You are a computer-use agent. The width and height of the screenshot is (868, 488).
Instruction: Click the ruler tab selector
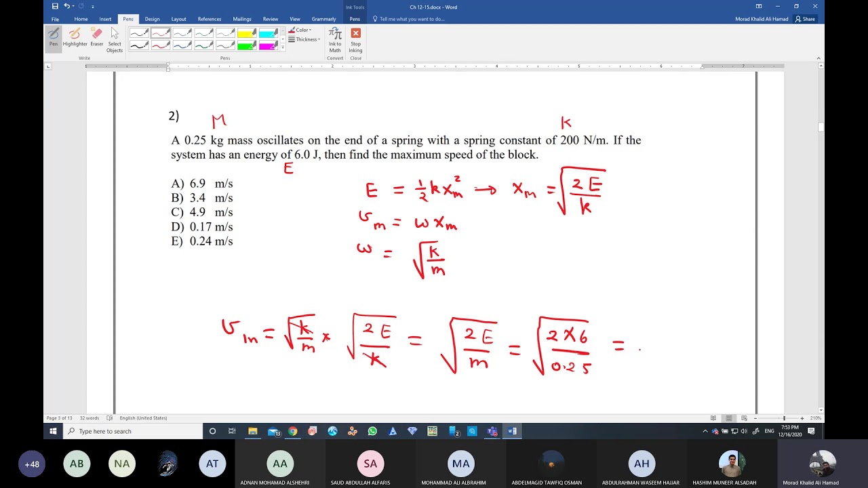point(48,66)
